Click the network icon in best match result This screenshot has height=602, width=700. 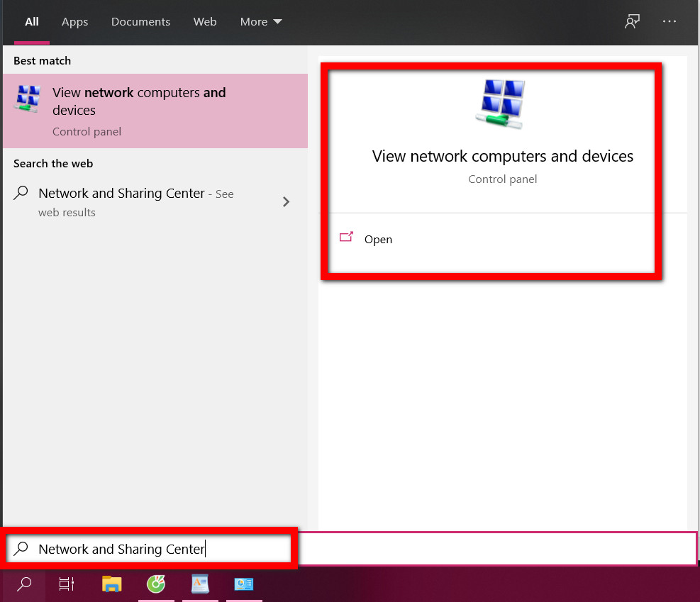(x=28, y=98)
